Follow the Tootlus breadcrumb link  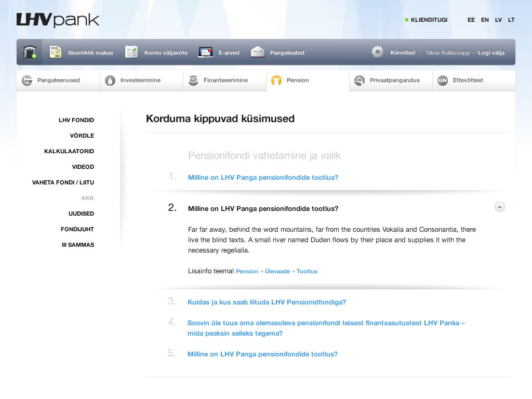coord(307,271)
